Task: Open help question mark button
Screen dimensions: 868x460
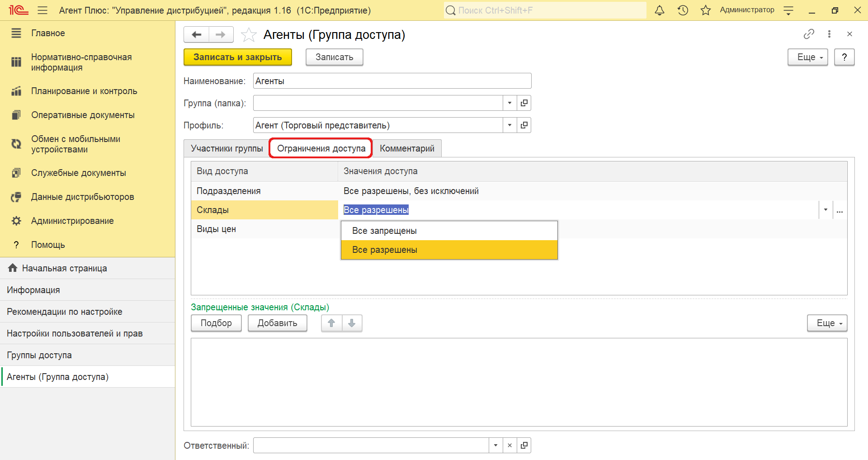Action: pyautogui.click(x=844, y=57)
